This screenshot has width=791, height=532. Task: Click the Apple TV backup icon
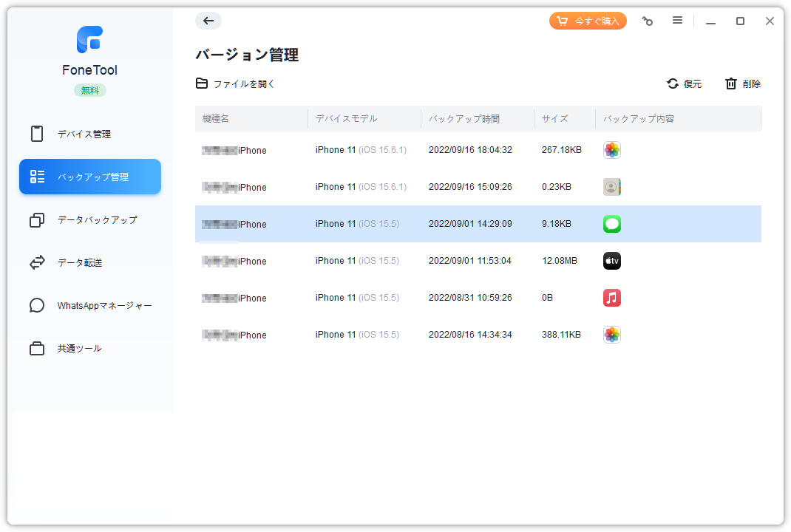click(x=611, y=261)
